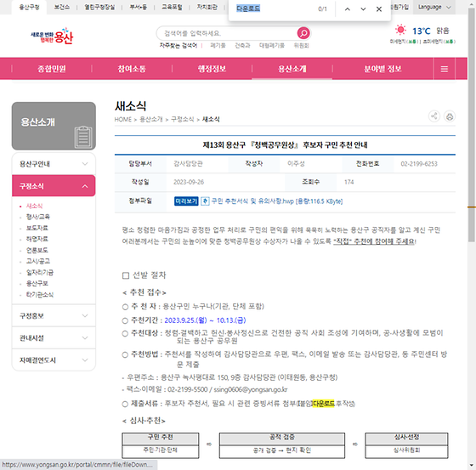Expand the 용산구안내 sidebar section

pos(54,164)
